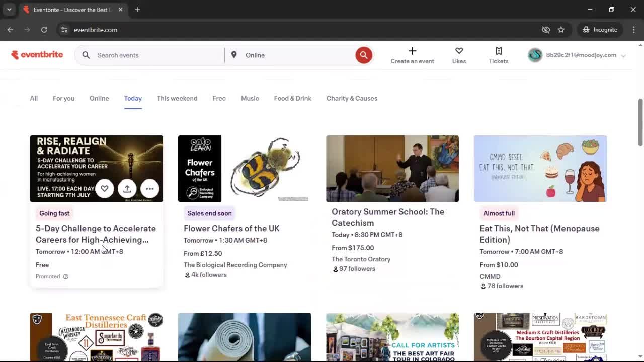Viewport: 644px width, 362px height.
Task: Click the rolled yoga mat event image
Action: (x=245, y=337)
